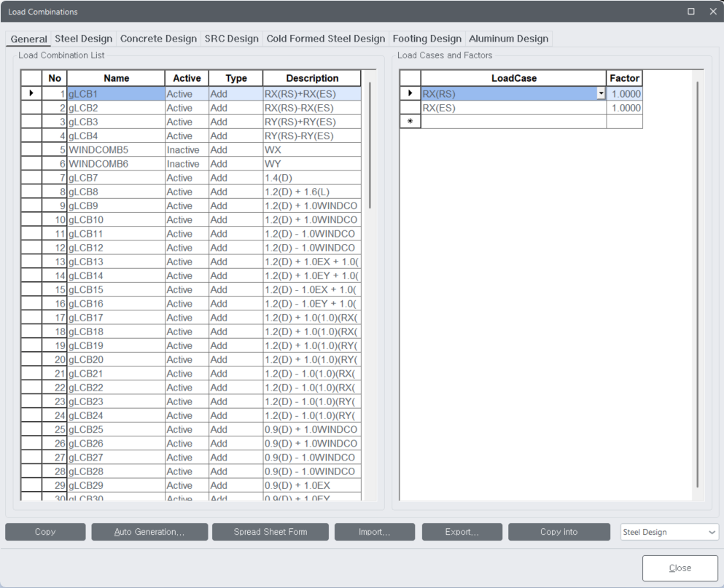Edit the Factor value for RX(ES)

click(625, 107)
